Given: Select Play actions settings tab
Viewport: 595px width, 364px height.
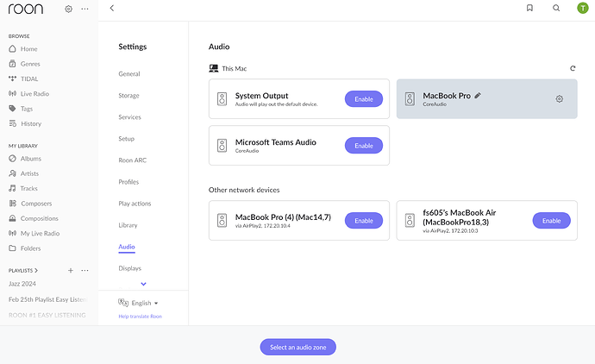Looking at the screenshot, I should tap(135, 204).
